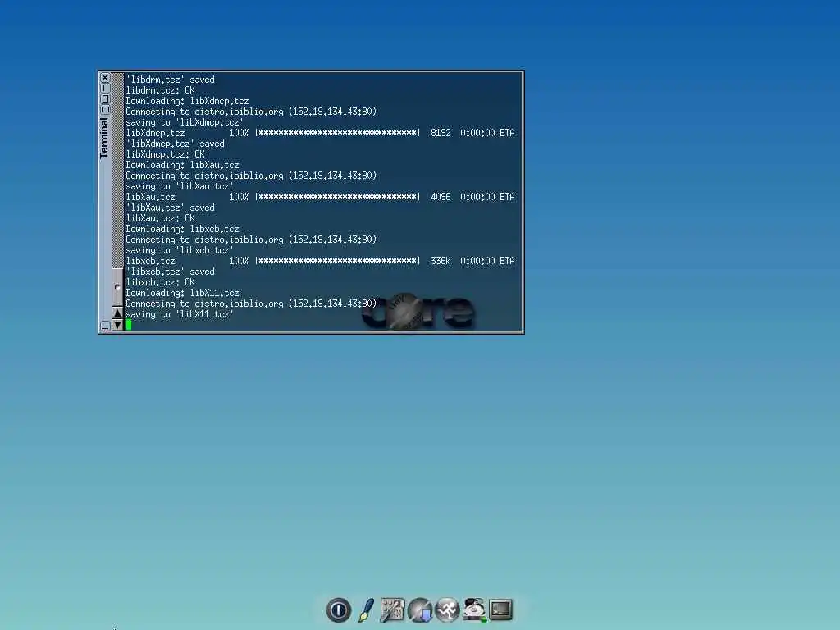Click the line "libdrm.tcz: OK"
Image resolution: width=840 pixels, height=630 pixels.
(x=160, y=90)
